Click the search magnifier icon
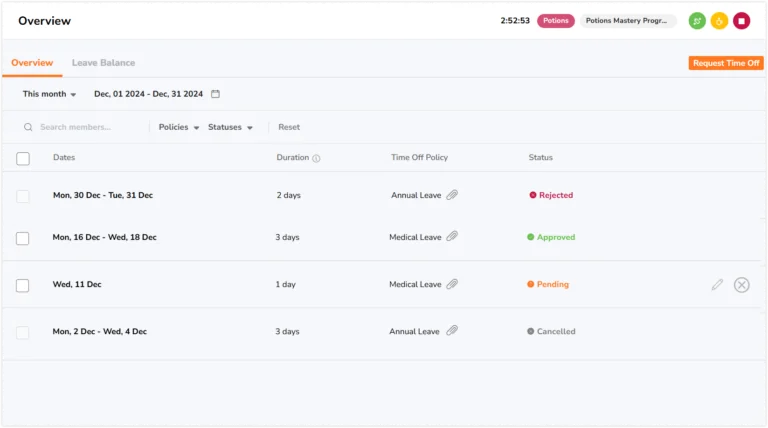Viewport: 768px width, 428px height. tap(28, 127)
